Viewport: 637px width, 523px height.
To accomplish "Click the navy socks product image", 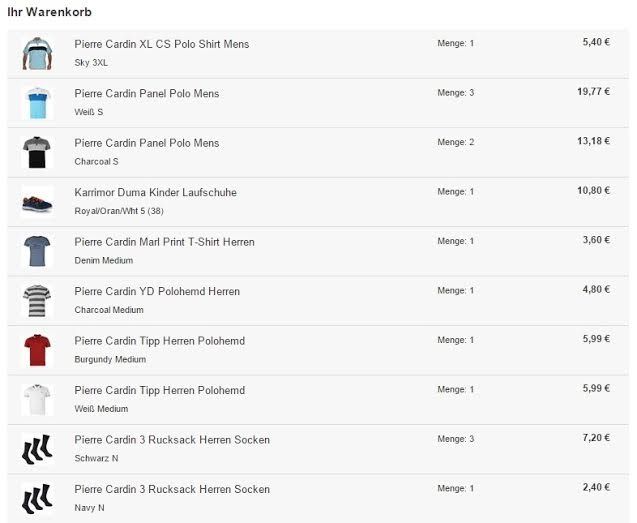I will (37, 499).
